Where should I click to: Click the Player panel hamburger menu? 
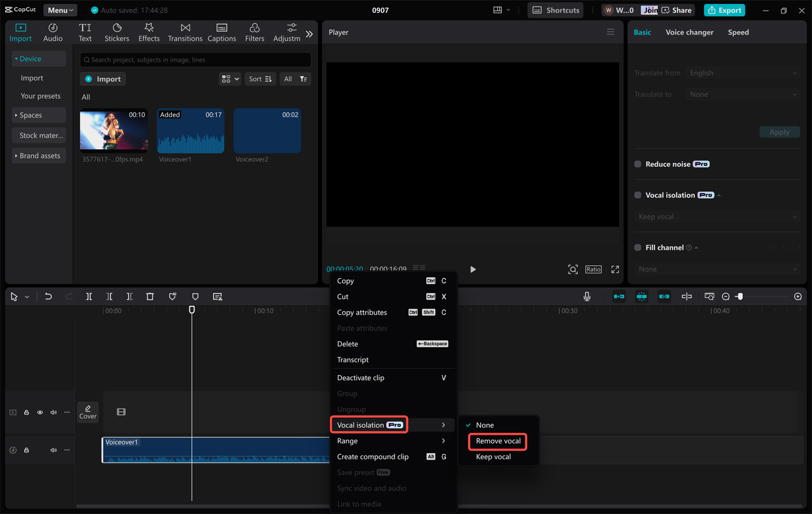[x=611, y=32]
